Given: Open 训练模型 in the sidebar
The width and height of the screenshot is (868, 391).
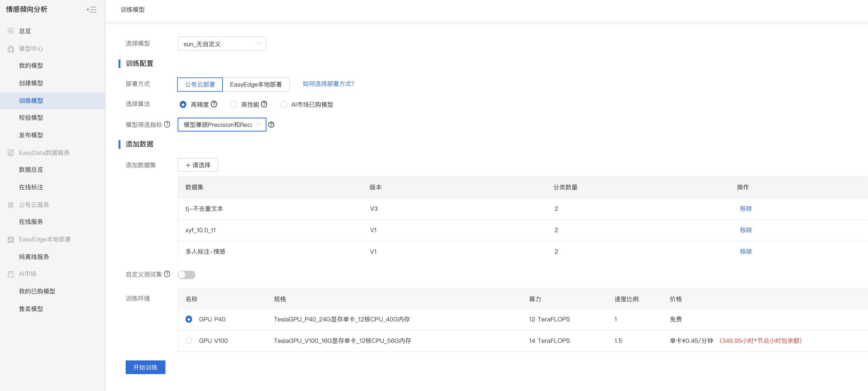Looking at the screenshot, I should point(52,101).
